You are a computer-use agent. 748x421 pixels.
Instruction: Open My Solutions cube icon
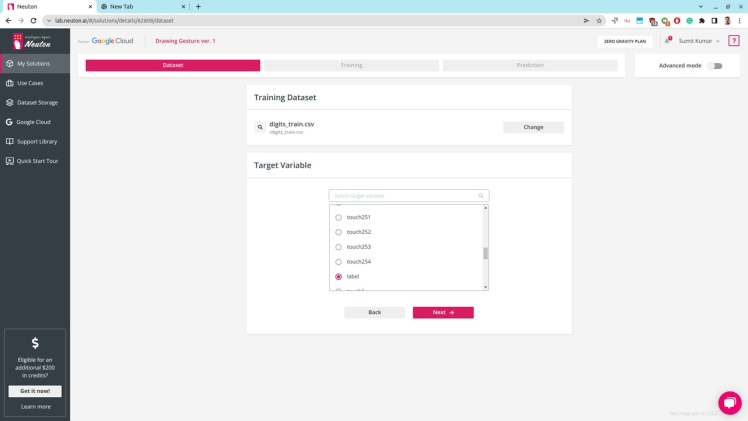click(x=10, y=63)
